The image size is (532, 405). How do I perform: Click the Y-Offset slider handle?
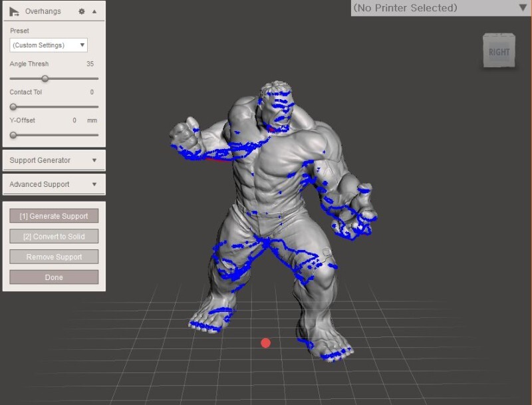tap(13, 135)
